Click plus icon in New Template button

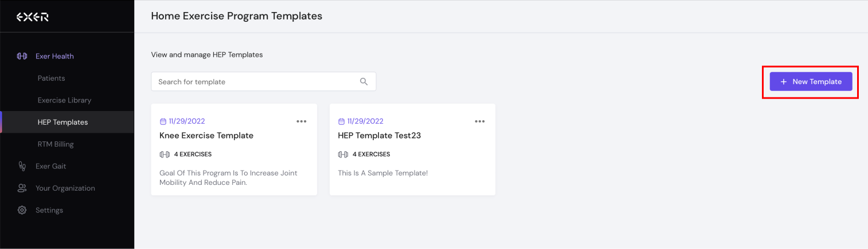click(784, 82)
